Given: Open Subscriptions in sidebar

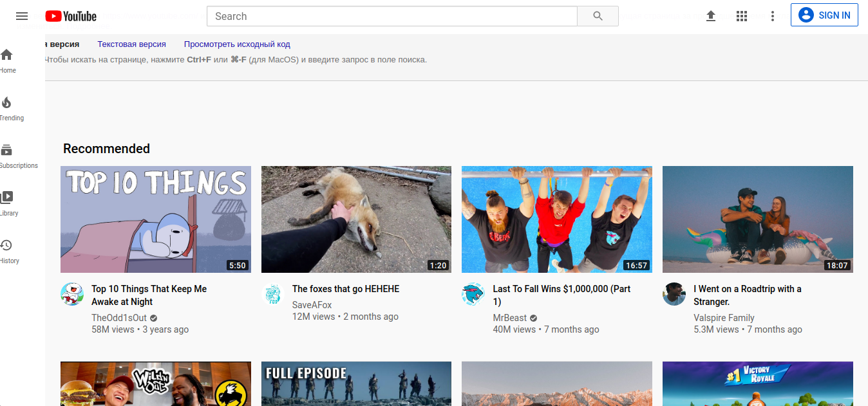Looking at the screenshot, I should click(x=18, y=156).
